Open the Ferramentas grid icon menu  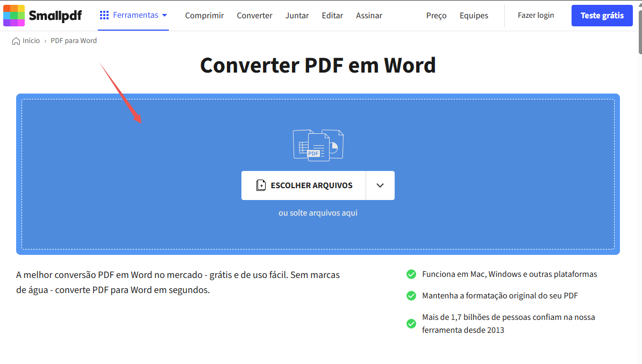[104, 15]
